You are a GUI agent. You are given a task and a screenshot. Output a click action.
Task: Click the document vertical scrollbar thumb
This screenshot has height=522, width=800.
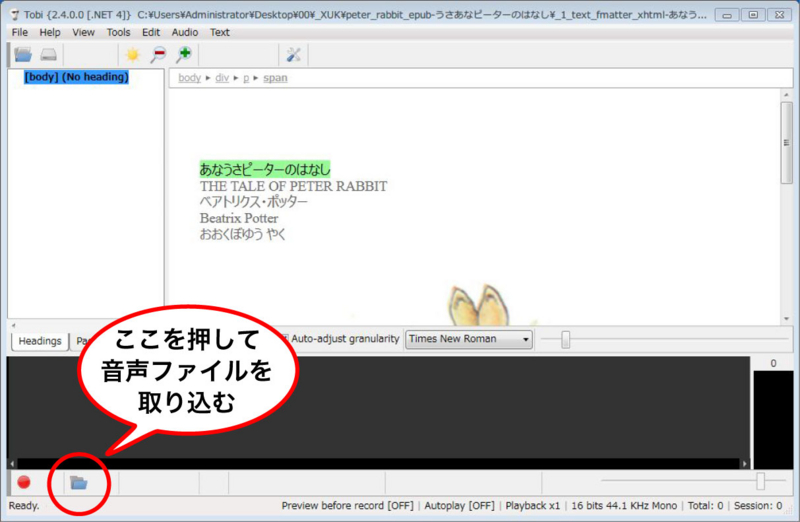786,142
